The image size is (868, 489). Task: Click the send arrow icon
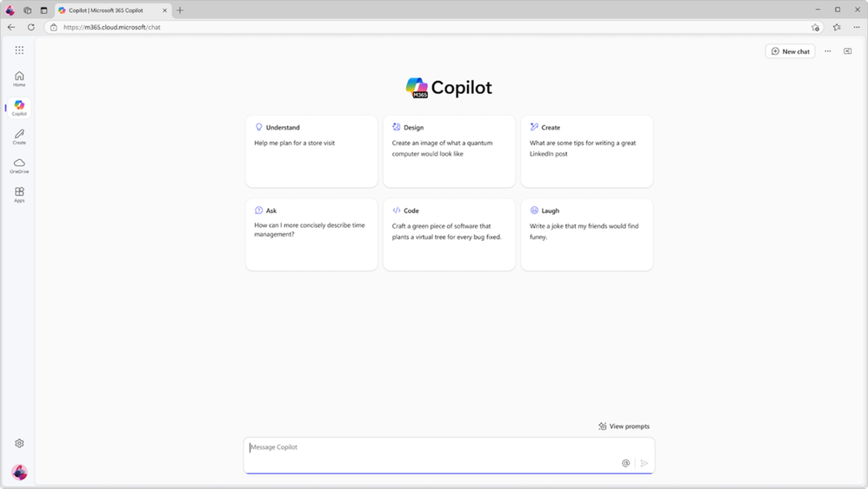point(644,463)
